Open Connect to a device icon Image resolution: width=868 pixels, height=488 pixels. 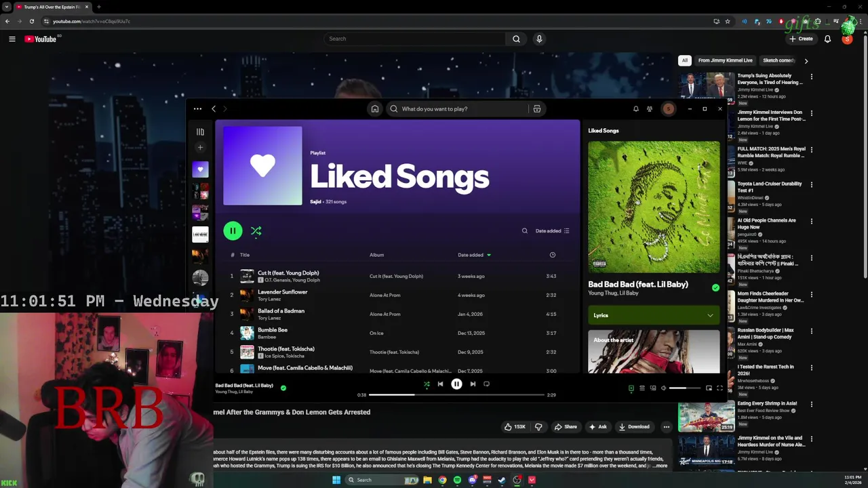(x=652, y=388)
